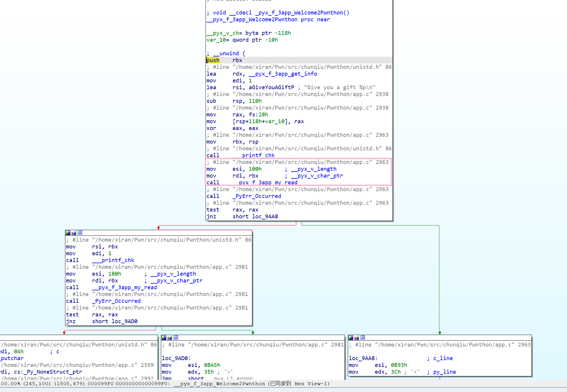Image resolution: width=567 pixels, height=392 pixels.
Task: Click the color icon on the 180h read node
Action: tap(68, 233)
